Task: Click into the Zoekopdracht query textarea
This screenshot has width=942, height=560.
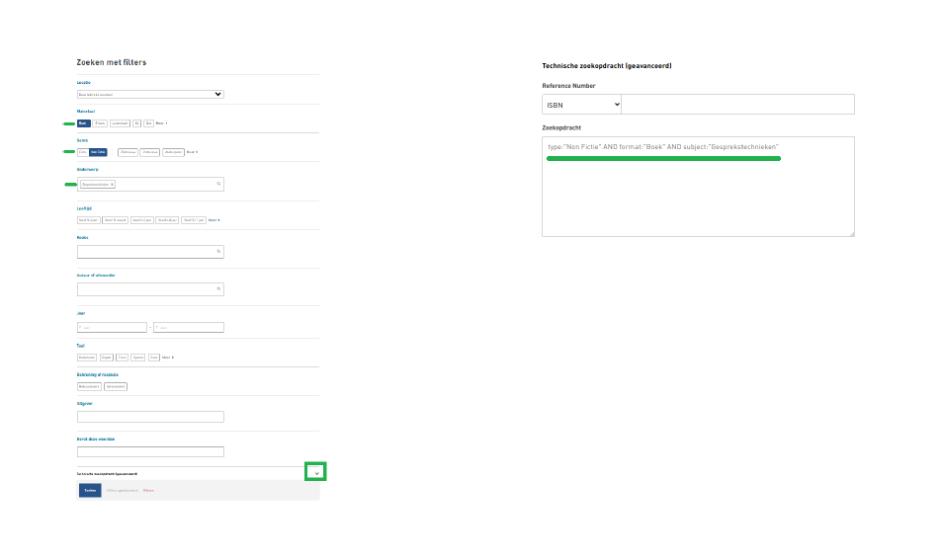Action: tap(697, 198)
